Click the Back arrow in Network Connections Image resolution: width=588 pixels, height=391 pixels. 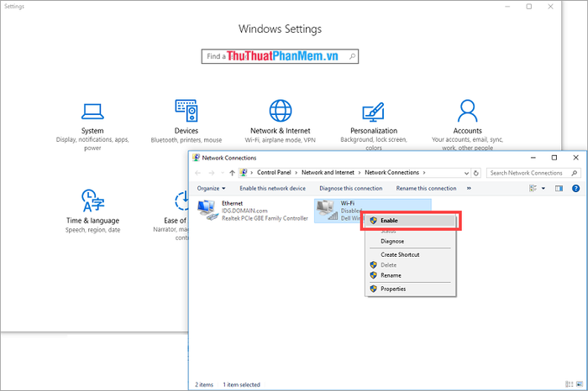click(x=198, y=173)
